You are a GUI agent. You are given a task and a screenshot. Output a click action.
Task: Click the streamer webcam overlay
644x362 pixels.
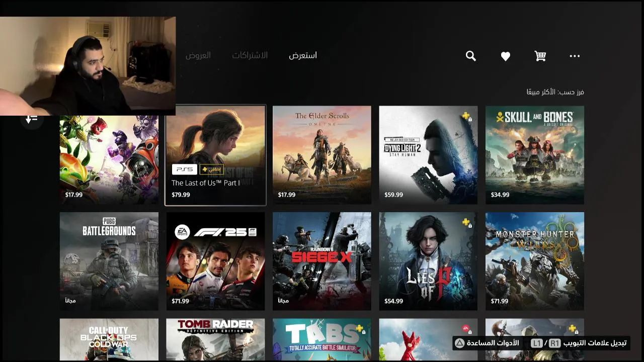(88, 66)
